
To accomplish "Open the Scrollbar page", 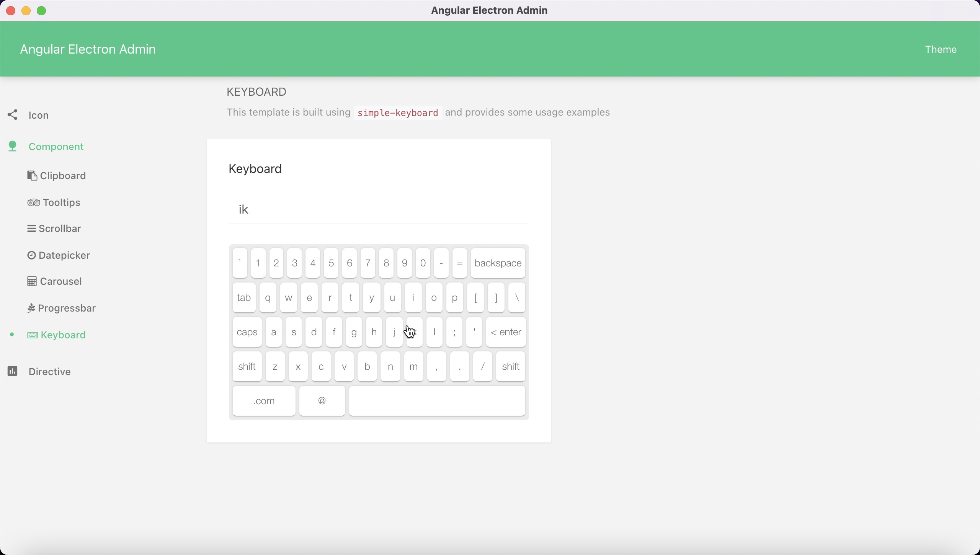I will coord(60,229).
